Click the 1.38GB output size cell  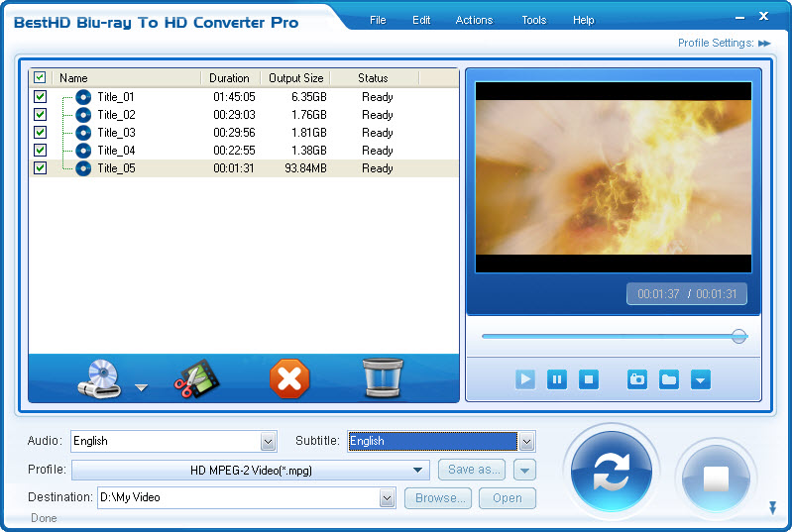tap(309, 151)
